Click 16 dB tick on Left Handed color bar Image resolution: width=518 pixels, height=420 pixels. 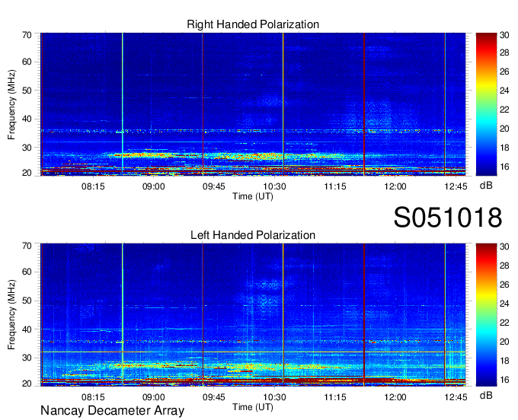[x=504, y=380]
